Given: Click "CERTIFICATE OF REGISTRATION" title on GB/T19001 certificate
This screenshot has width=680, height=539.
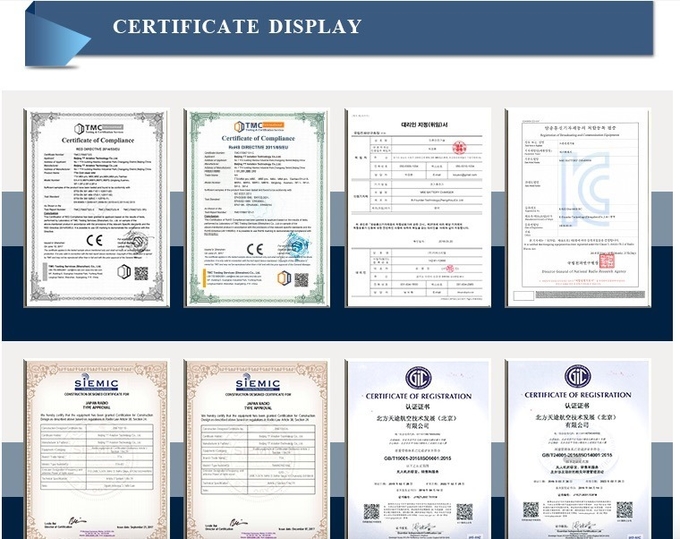Looking at the screenshot, I should 417,397.
